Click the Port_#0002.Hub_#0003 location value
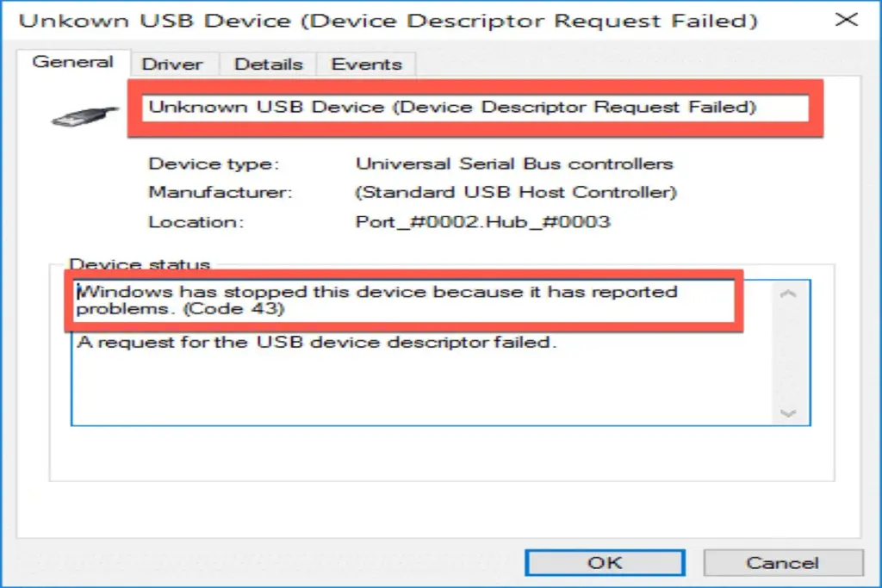The height and width of the screenshot is (588, 882). [x=482, y=221]
